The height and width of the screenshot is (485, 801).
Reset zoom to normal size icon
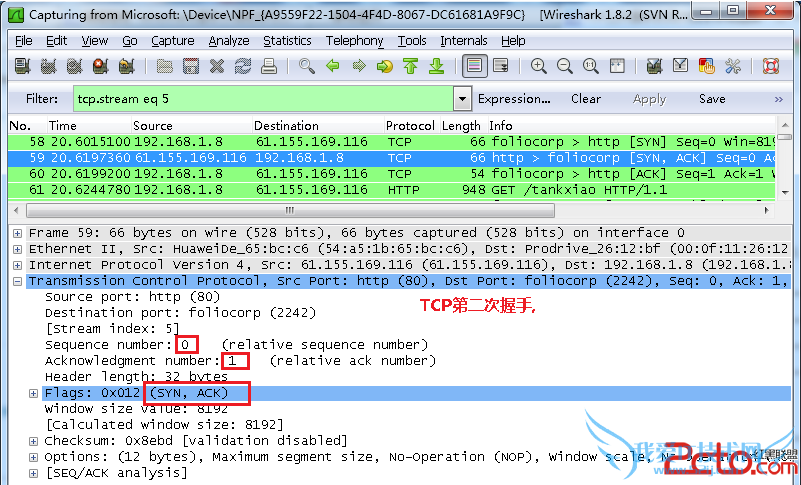click(x=591, y=66)
